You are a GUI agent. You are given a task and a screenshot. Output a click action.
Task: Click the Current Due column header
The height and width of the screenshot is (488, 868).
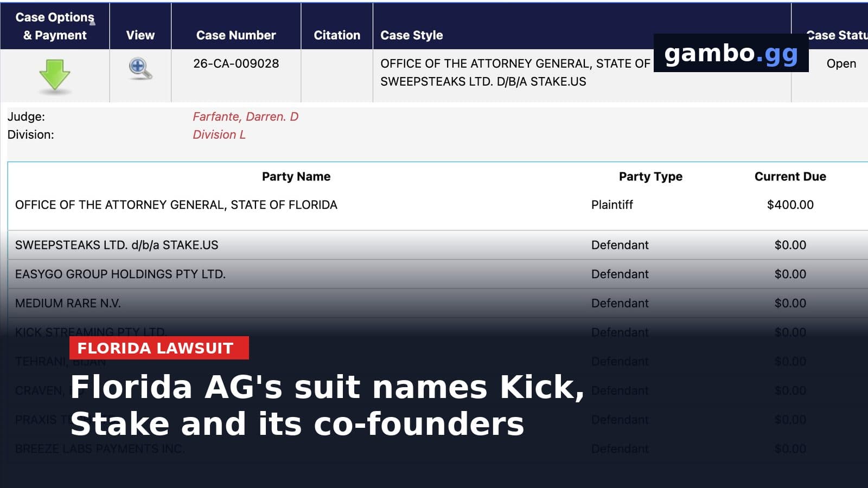point(790,176)
